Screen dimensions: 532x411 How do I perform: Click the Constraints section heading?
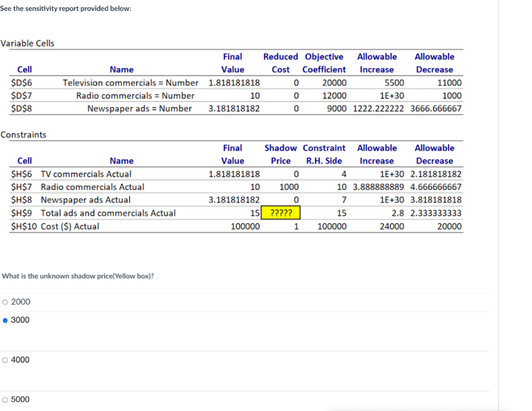tap(22, 134)
